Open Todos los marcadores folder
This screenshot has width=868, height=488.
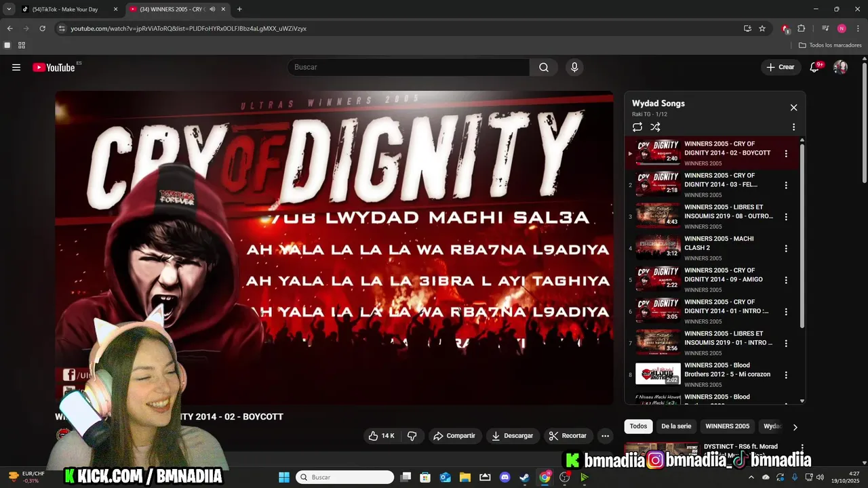click(830, 45)
